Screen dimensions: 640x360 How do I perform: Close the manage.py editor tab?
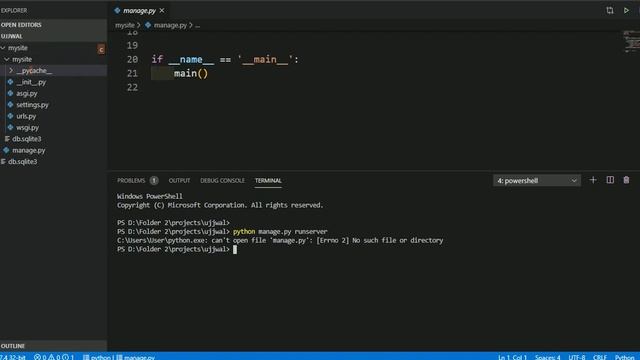(x=162, y=11)
